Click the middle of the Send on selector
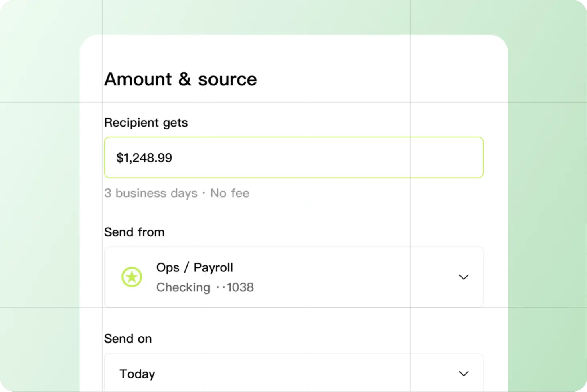Screen dimensions: 587x392 click(294, 374)
